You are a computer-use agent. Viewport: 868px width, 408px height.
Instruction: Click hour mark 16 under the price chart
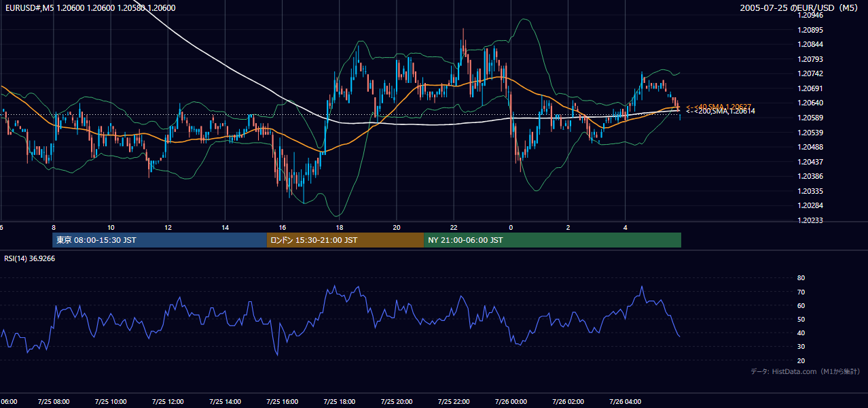[x=283, y=228]
